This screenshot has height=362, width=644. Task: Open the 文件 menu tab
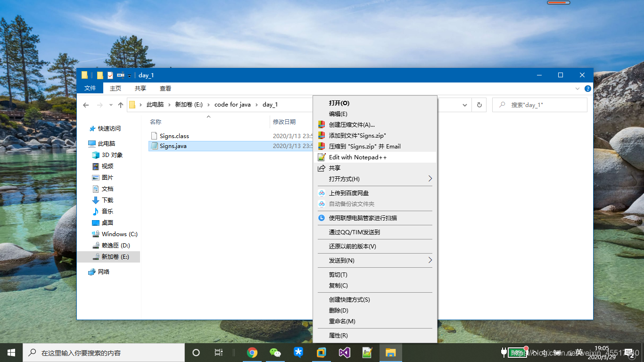click(90, 88)
